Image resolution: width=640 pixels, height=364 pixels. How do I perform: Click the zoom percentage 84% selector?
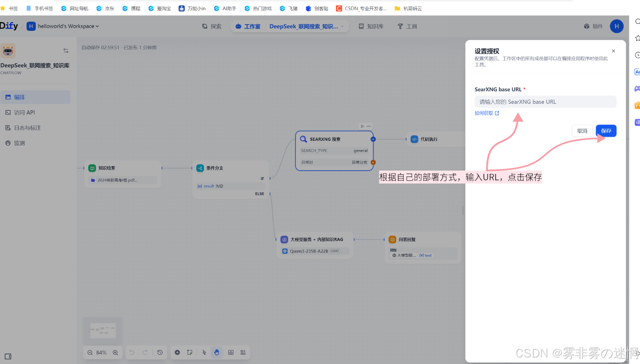(x=101, y=352)
